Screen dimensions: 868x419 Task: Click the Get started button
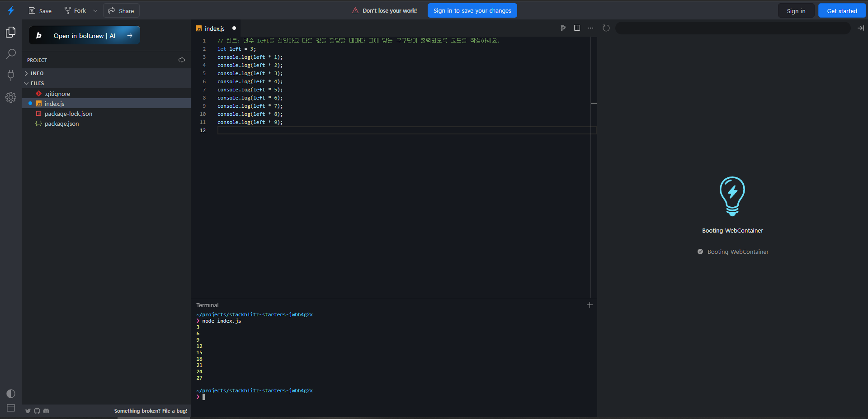[x=842, y=11]
